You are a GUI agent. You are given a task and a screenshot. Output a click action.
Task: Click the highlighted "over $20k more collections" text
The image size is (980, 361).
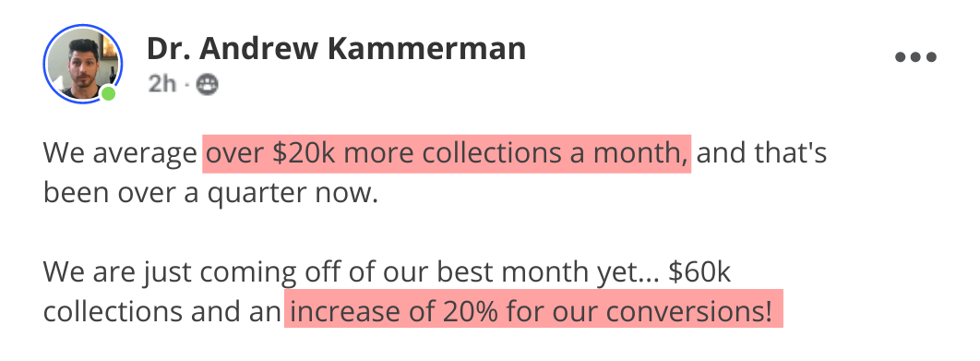(447, 153)
